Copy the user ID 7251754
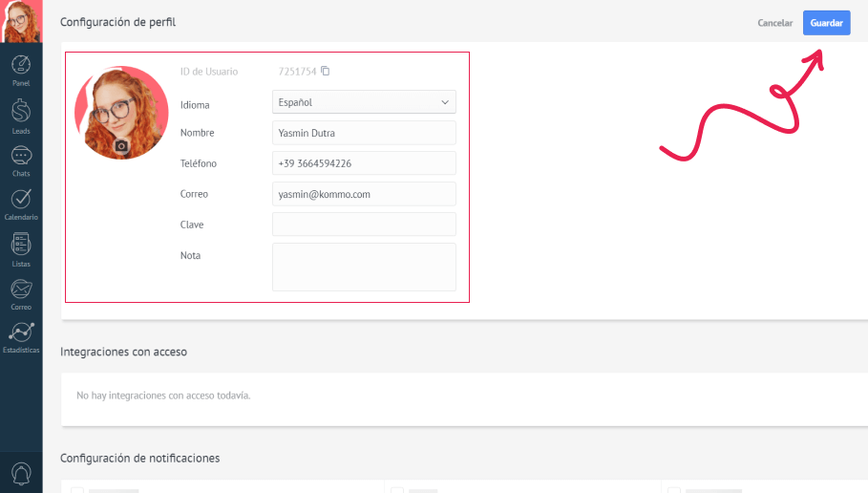 326,71
